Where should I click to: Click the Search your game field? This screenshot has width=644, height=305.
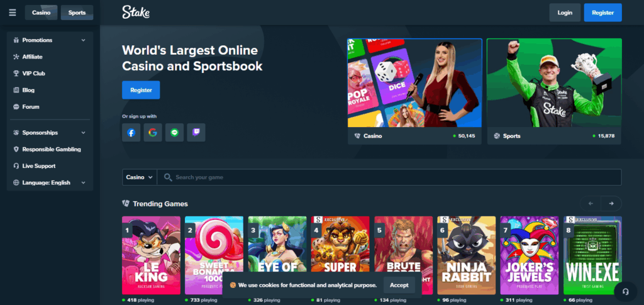pyautogui.click(x=389, y=177)
